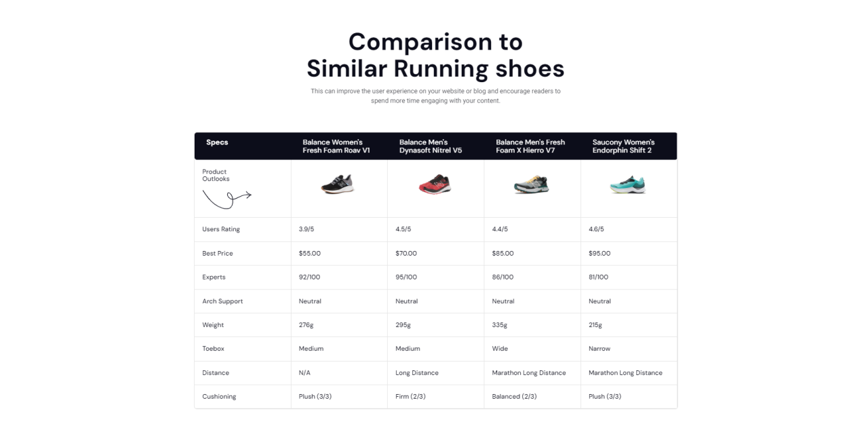Viewport: 868px width, 447px height.
Task: Select the $95.00 price for Saucony
Action: 599,254
